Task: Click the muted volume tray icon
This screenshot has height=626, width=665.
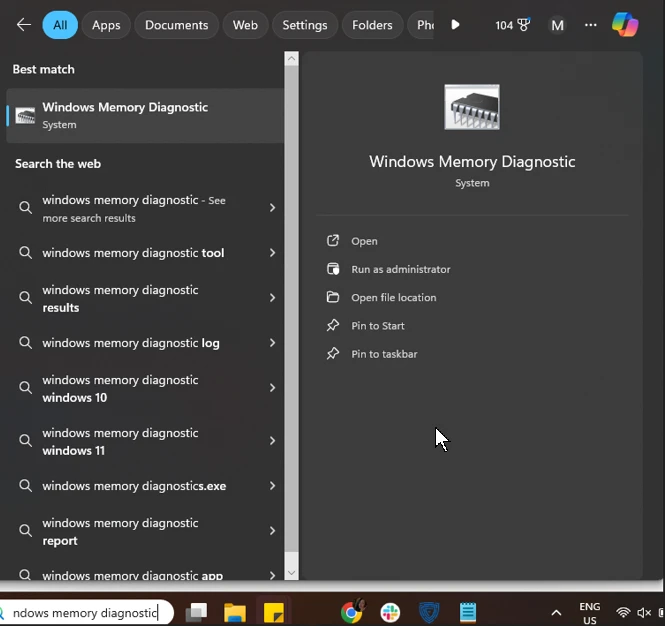Action: pyautogui.click(x=644, y=612)
